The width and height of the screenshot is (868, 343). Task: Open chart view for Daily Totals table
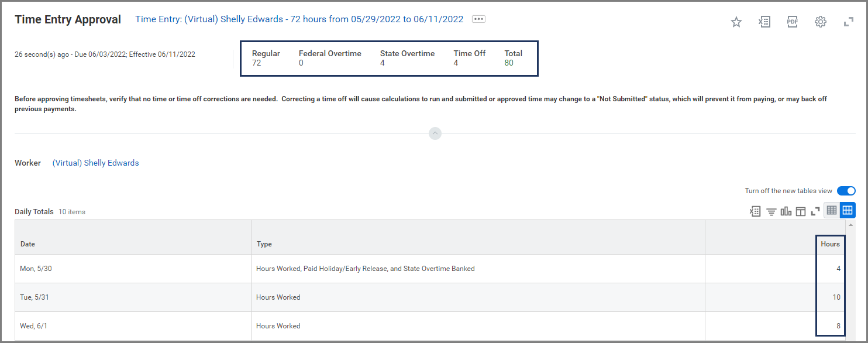point(786,211)
